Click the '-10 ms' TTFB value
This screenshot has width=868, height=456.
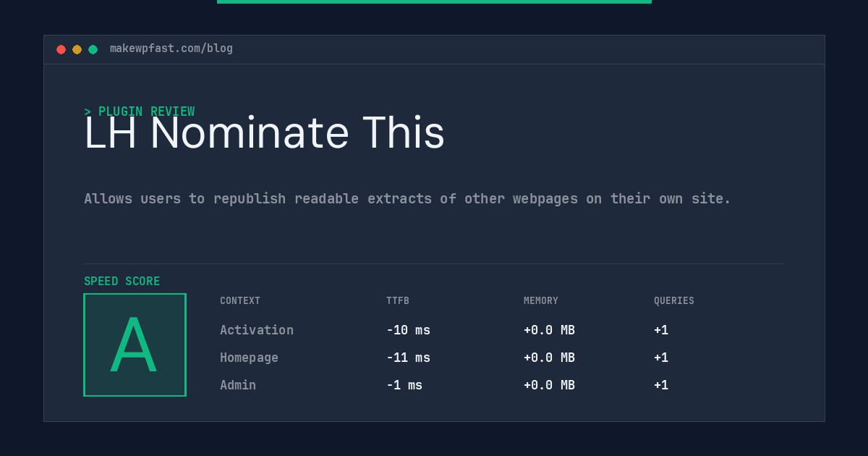408,330
